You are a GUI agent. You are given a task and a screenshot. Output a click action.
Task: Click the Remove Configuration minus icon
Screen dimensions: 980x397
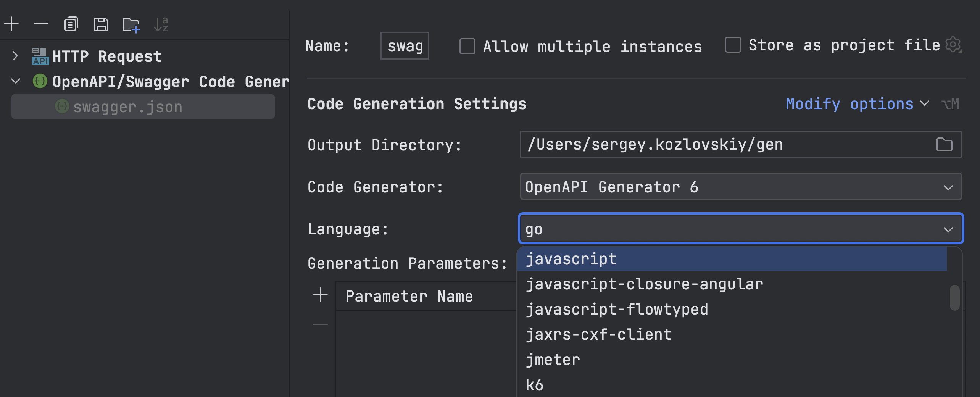[41, 24]
